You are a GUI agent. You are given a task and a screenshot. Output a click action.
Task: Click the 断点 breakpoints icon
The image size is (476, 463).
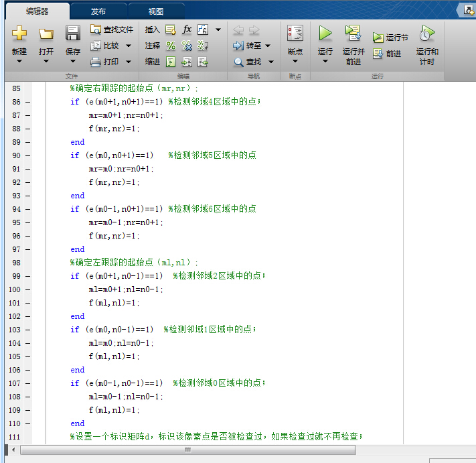[295, 33]
